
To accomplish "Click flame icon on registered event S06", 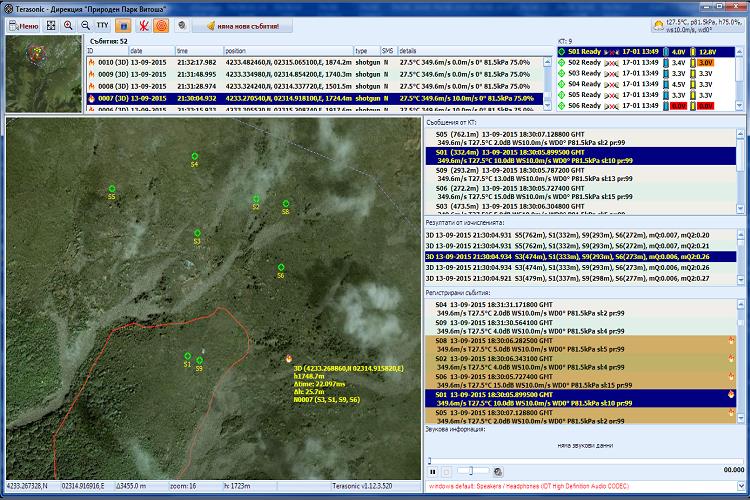I will [731, 377].
